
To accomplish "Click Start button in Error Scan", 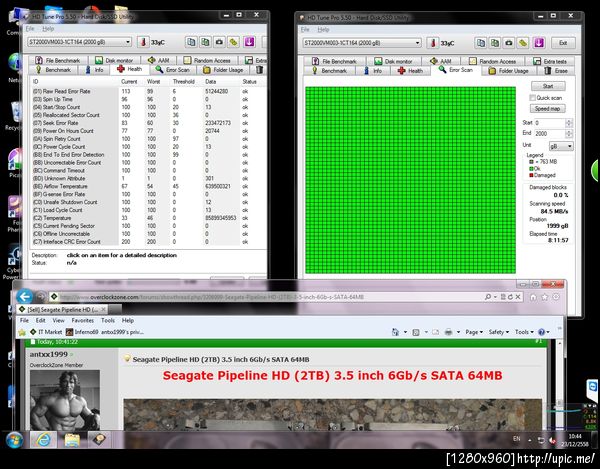I will [548, 86].
